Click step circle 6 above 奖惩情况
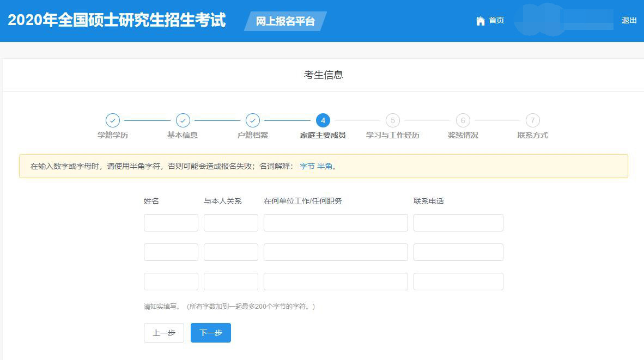Viewport: 644px width, 360px height. click(463, 120)
